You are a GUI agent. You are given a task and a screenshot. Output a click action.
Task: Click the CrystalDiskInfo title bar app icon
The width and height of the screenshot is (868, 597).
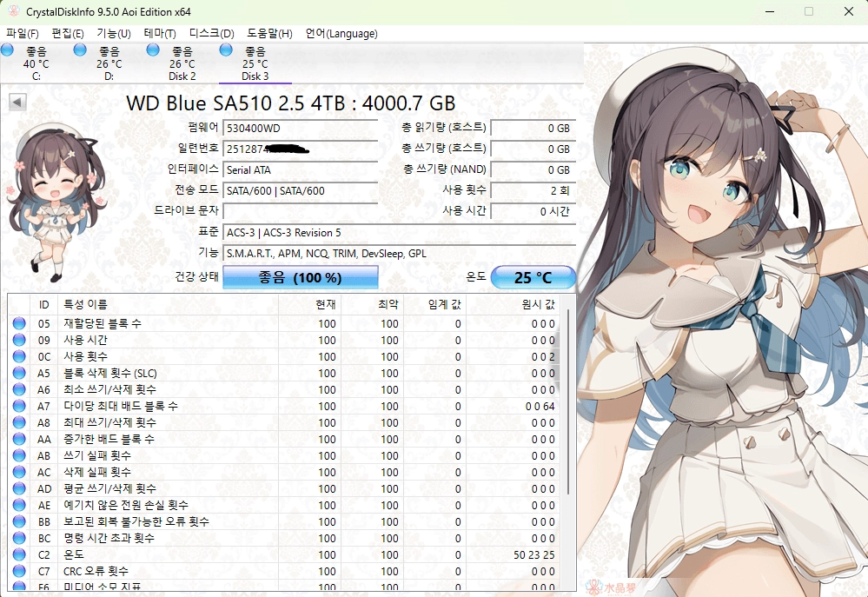pyautogui.click(x=13, y=11)
